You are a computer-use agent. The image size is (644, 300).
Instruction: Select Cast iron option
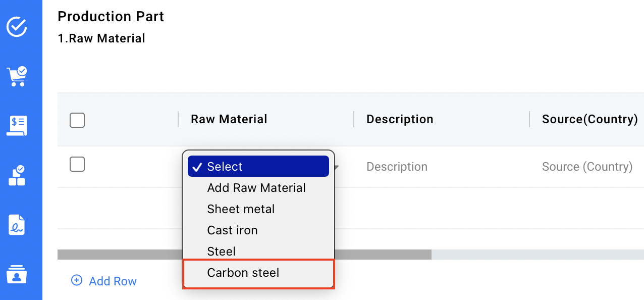point(232,230)
